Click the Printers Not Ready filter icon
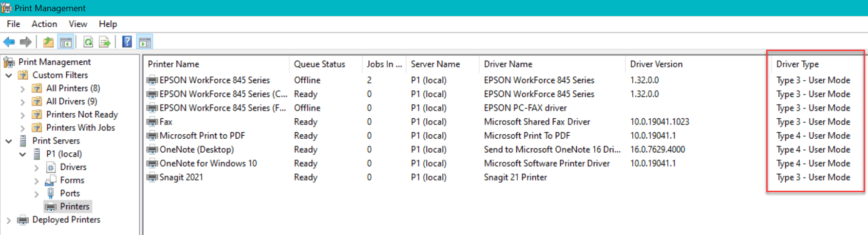 [x=37, y=114]
